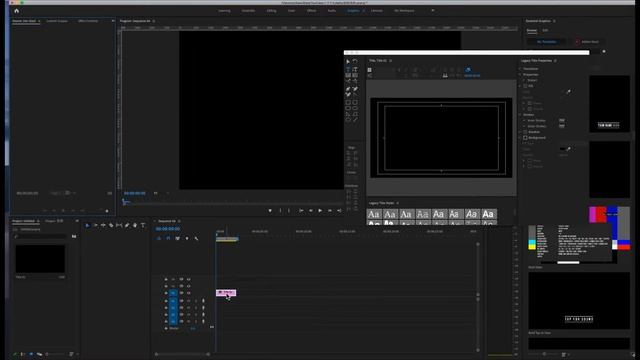Select the Titler Pen tool

tap(348, 89)
